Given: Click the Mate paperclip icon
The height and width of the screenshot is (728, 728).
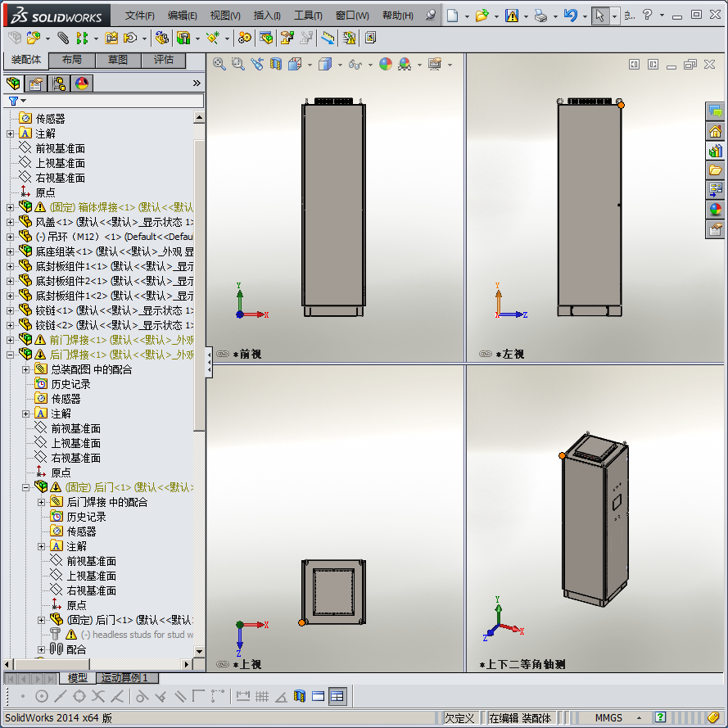Looking at the screenshot, I should pyautogui.click(x=63, y=38).
